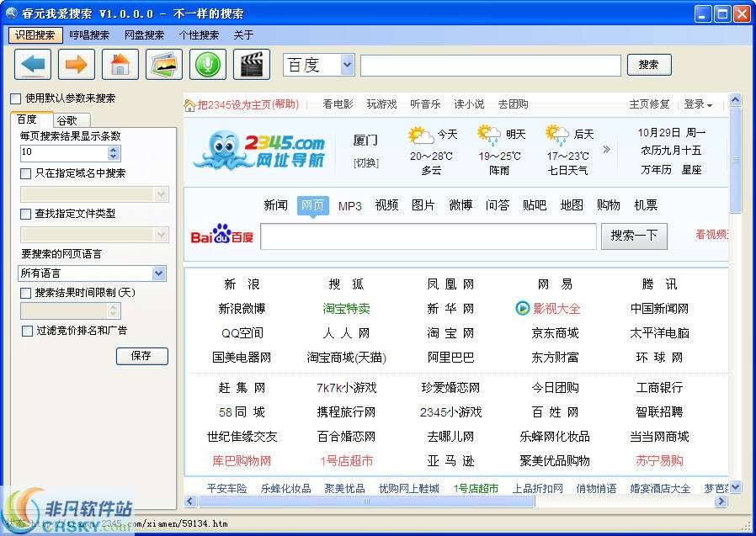Open the 个性搜索 menu
The image size is (756, 536).
(x=200, y=34)
